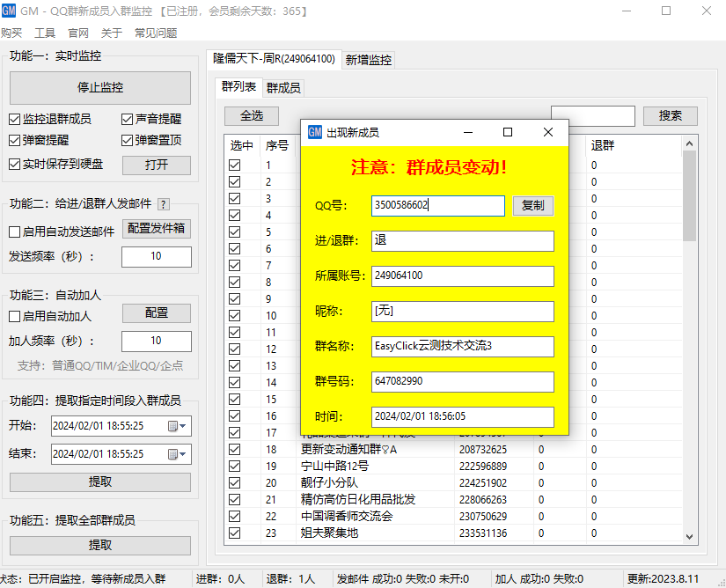726x588 pixels.
Task: Open the calendar icon in the 结束 date picker
Action: 174,454
